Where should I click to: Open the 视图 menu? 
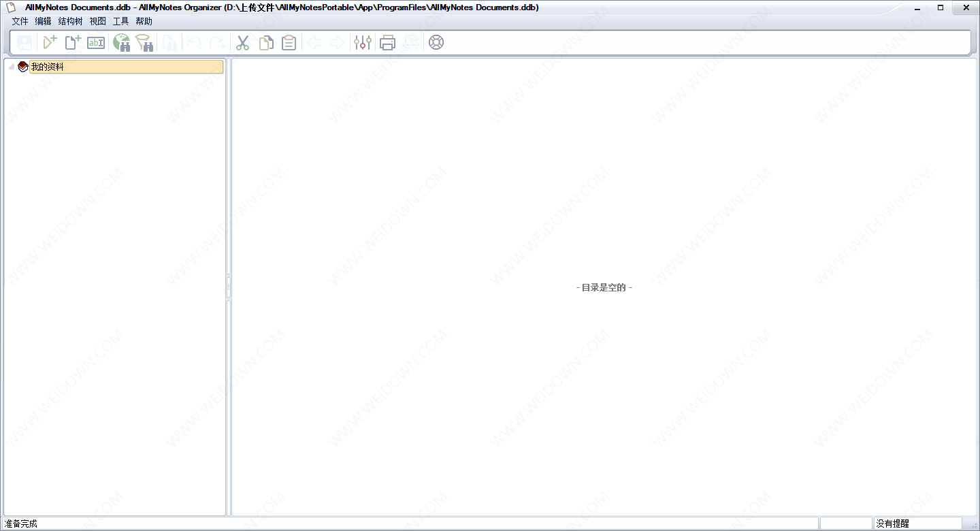coord(98,21)
